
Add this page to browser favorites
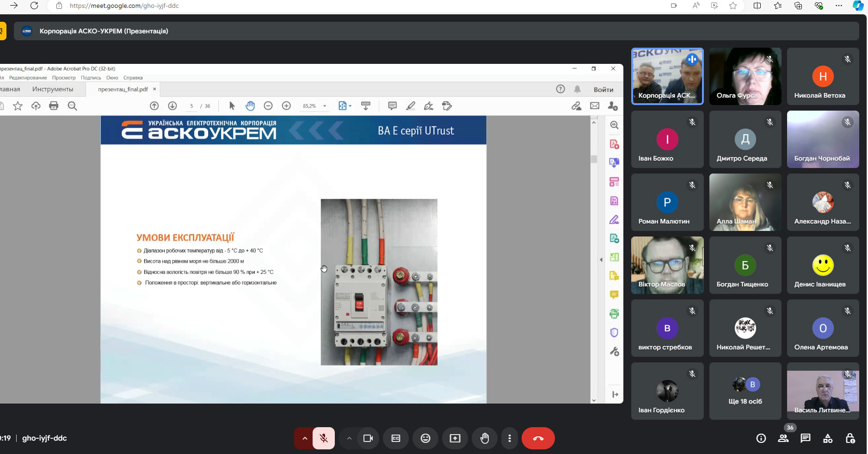click(x=733, y=6)
